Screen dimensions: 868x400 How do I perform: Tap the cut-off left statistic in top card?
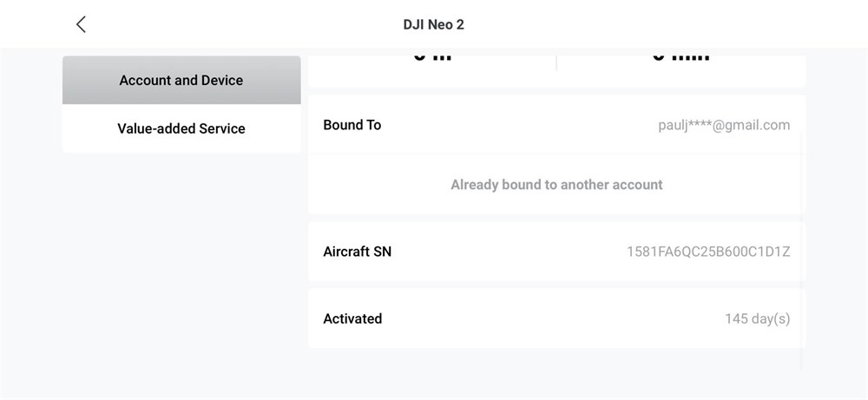pyautogui.click(x=432, y=57)
